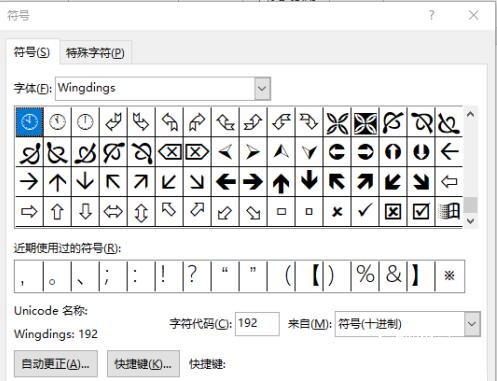The width and height of the screenshot is (497, 381).
Task: Click the symbol grid scrollbar down arrow
Action: click(470, 221)
